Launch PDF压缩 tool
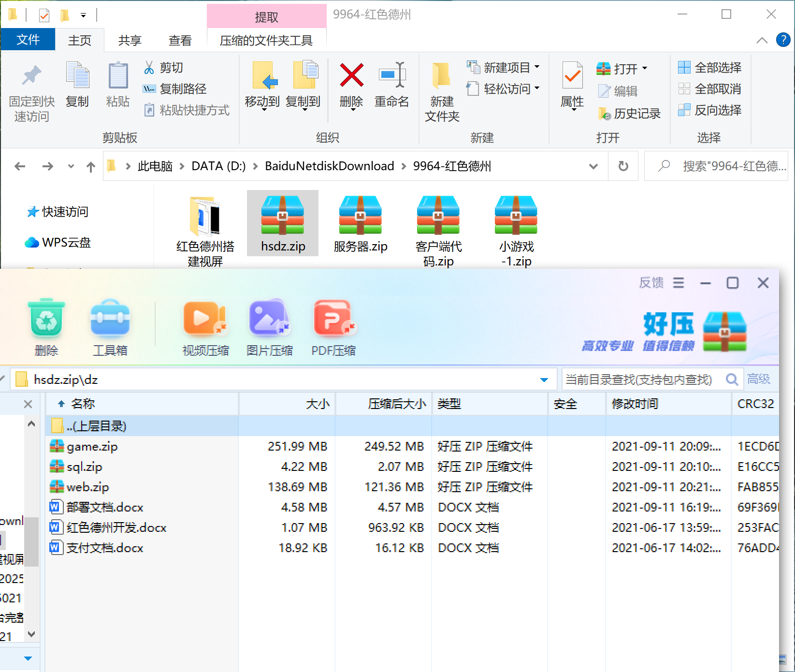Screen dimensions: 795x672 [333, 319]
